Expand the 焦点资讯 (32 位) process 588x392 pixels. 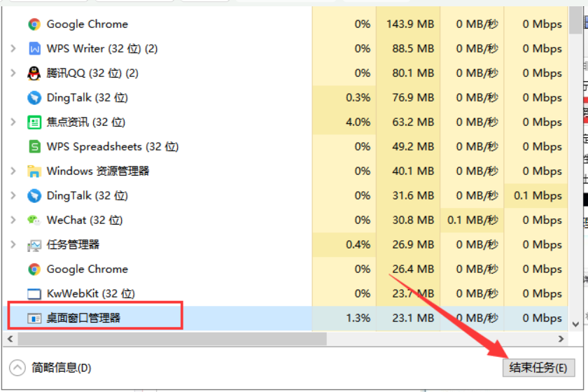coord(13,122)
